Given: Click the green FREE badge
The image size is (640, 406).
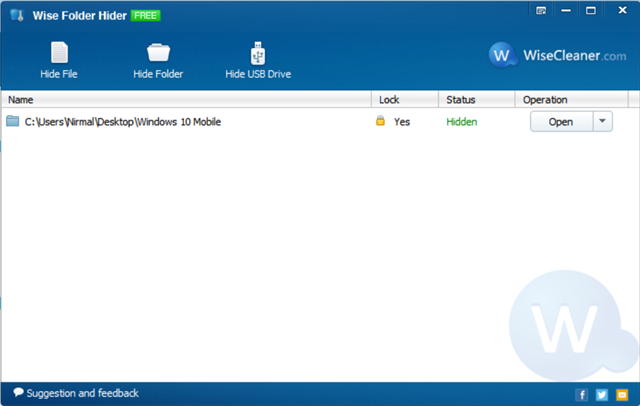Looking at the screenshot, I should pos(146,16).
